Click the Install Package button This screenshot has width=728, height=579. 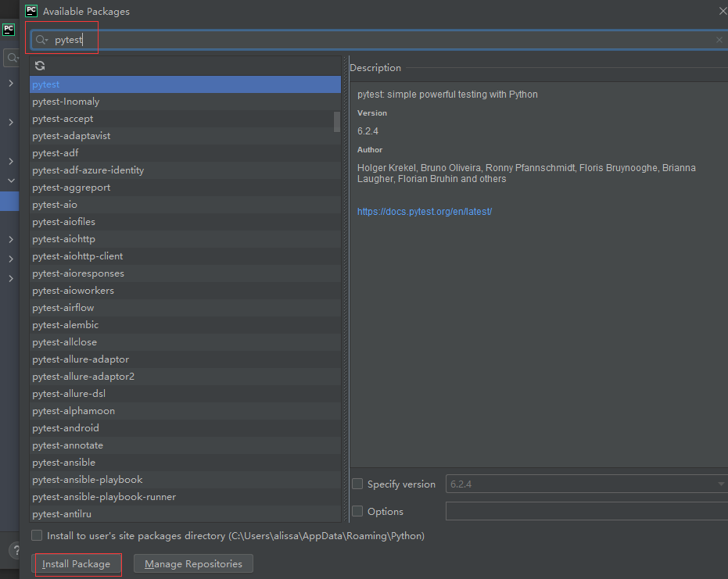coord(77,563)
